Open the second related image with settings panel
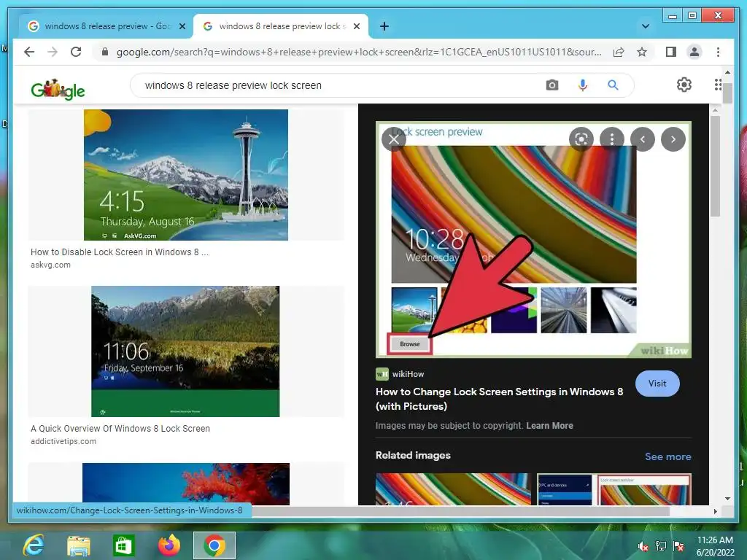 tap(614, 489)
